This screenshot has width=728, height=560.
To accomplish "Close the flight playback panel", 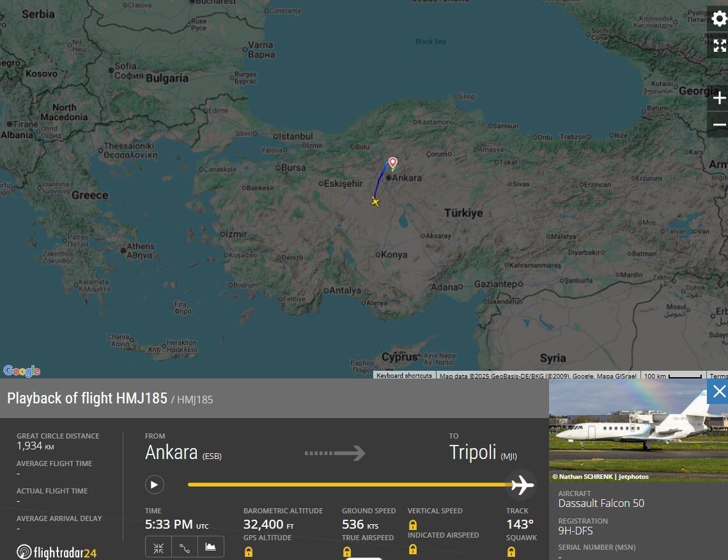I will [719, 392].
